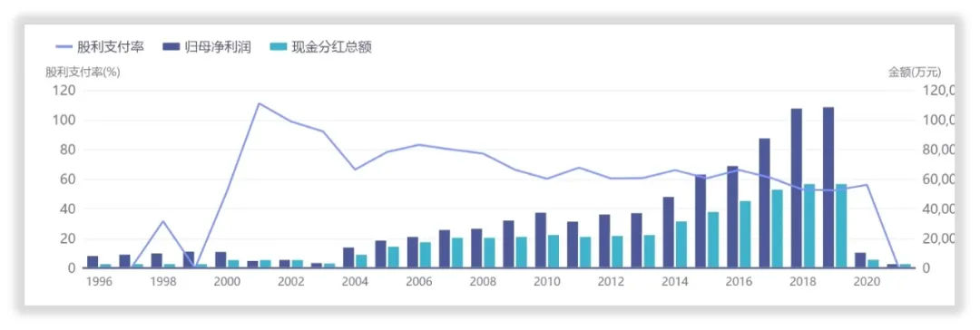Click the 2014 dark blue net profit bar
The image size is (980, 330).
pos(668,232)
